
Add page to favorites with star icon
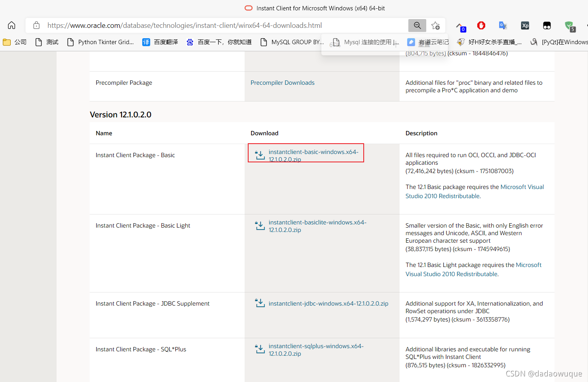(x=435, y=25)
